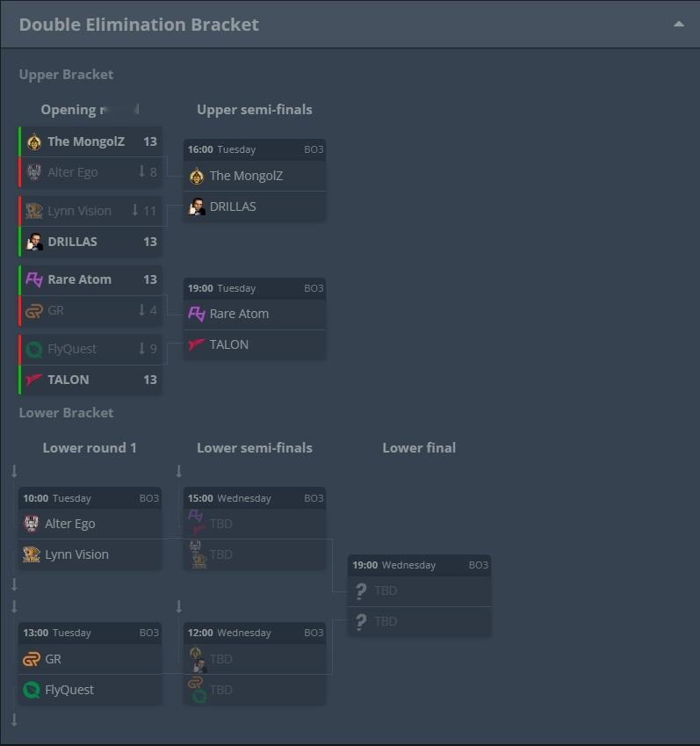Image resolution: width=700 pixels, height=746 pixels.
Task: Click first question mark icon in lower final
Action: click(x=361, y=590)
